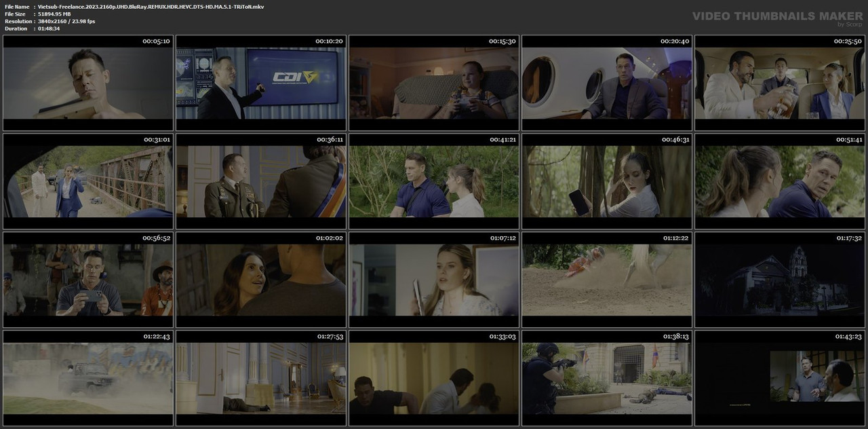This screenshot has width=868, height=429.
Task: Open the airplane scene thumbnail at 00:20:40
Action: (607, 83)
